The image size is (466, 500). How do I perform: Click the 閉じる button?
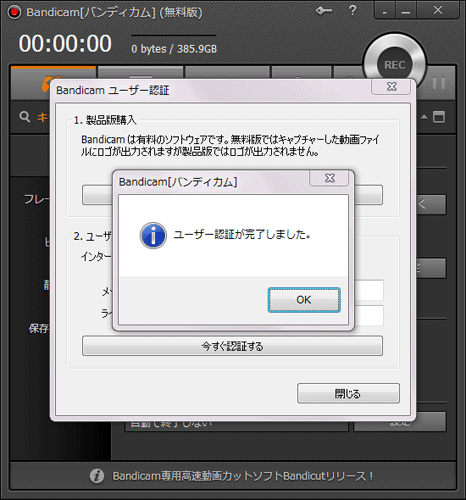tap(348, 393)
